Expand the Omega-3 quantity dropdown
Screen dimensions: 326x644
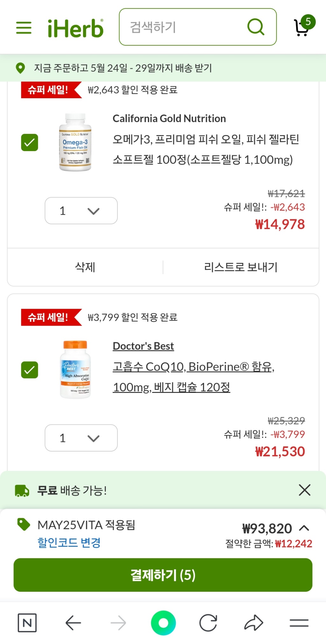click(81, 211)
